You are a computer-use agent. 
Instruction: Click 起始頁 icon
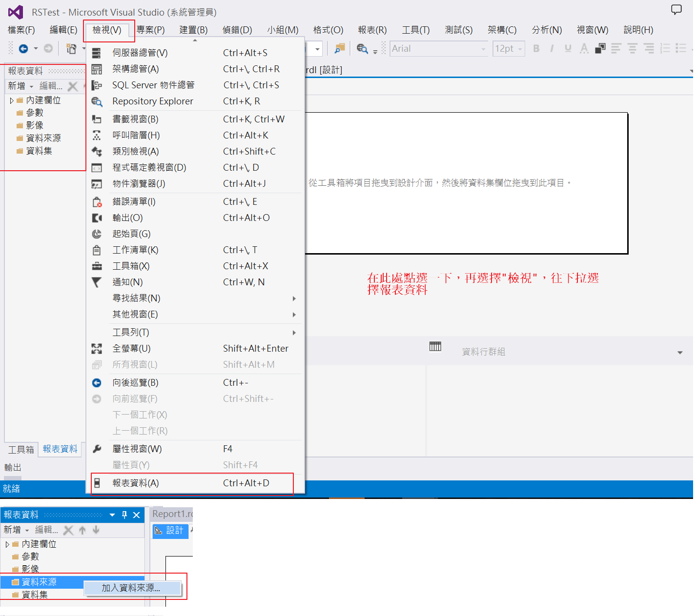click(97, 234)
